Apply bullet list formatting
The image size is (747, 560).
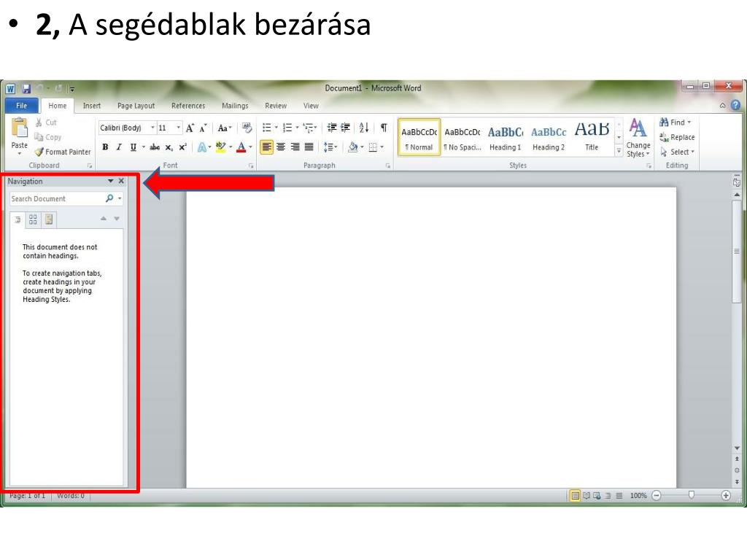click(267, 128)
